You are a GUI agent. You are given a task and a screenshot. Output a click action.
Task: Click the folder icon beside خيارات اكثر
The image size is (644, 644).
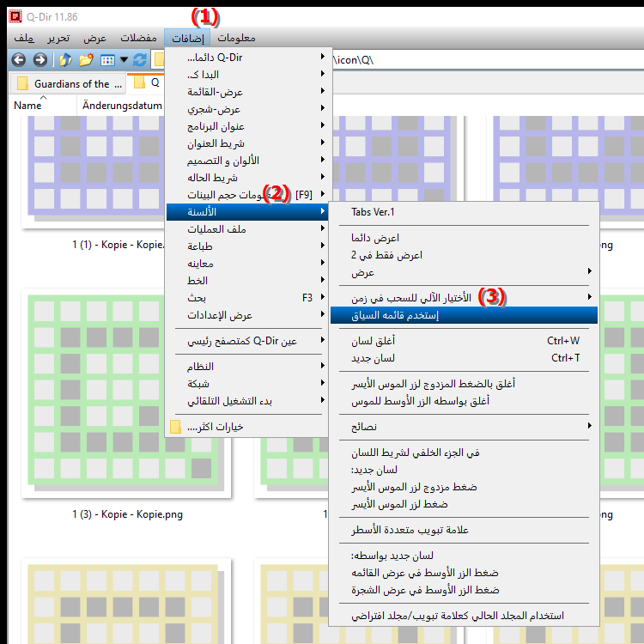click(x=175, y=427)
